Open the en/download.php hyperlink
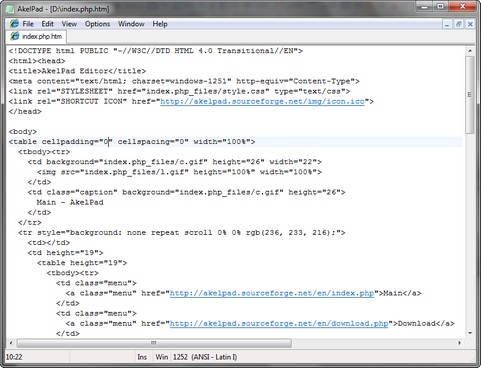The height and width of the screenshot is (368, 481). point(279,323)
